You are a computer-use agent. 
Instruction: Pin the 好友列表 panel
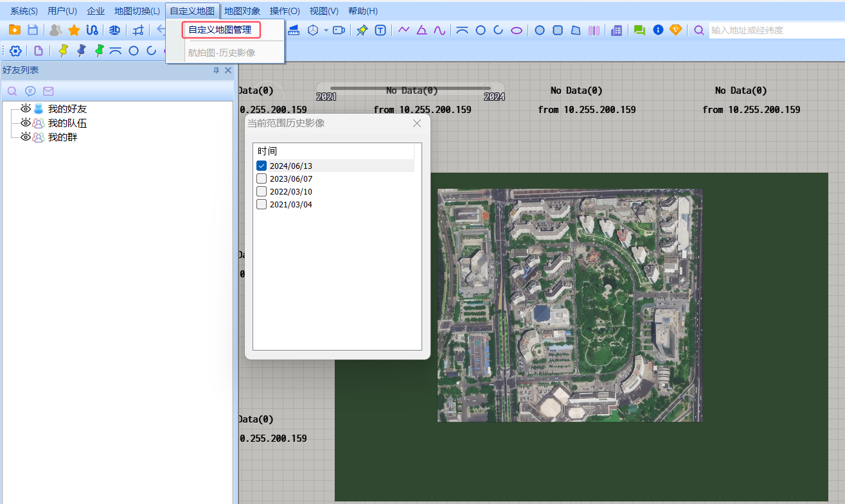click(x=216, y=70)
